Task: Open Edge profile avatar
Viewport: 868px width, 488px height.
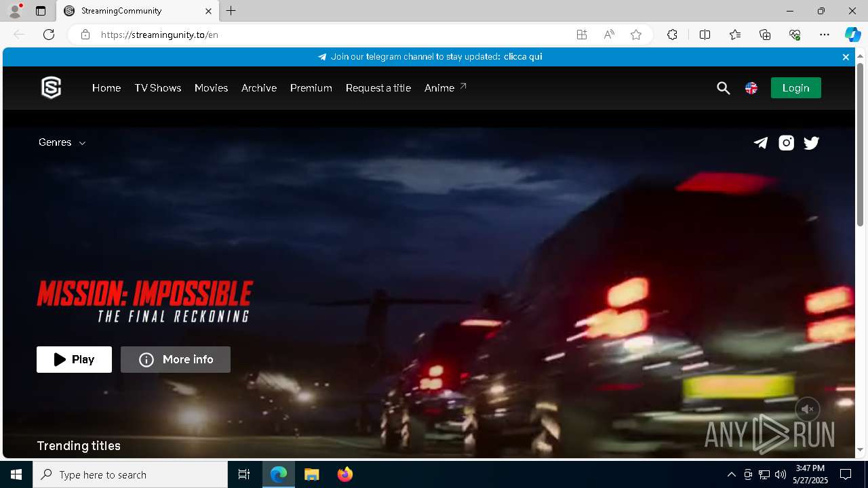Action: (15, 11)
